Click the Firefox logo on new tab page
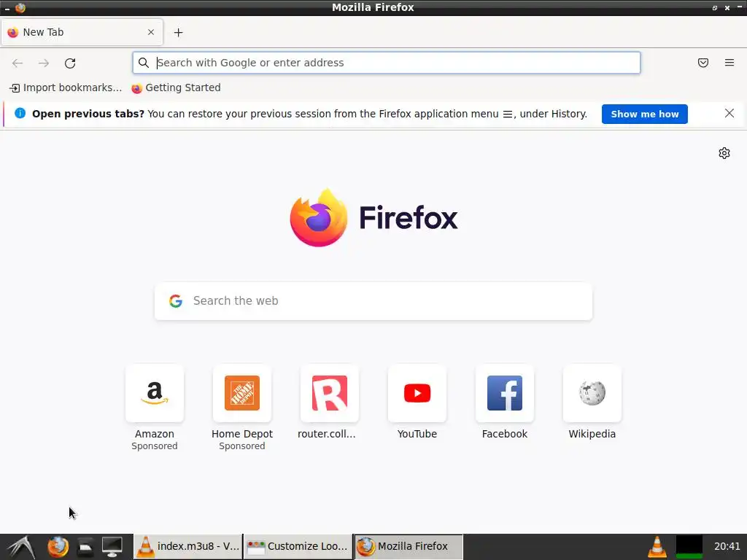The image size is (747, 560). (373, 218)
